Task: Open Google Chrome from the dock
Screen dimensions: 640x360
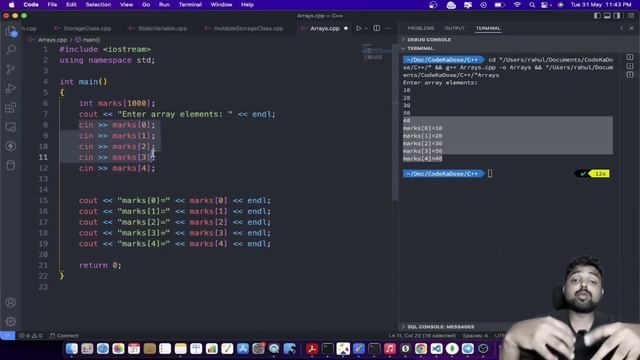Action: (x=421, y=349)
